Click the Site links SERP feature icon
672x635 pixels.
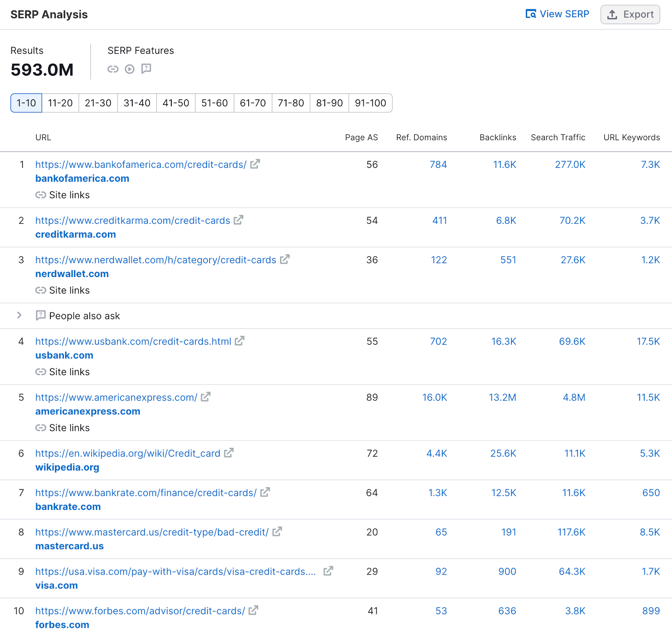coord(113,69)
